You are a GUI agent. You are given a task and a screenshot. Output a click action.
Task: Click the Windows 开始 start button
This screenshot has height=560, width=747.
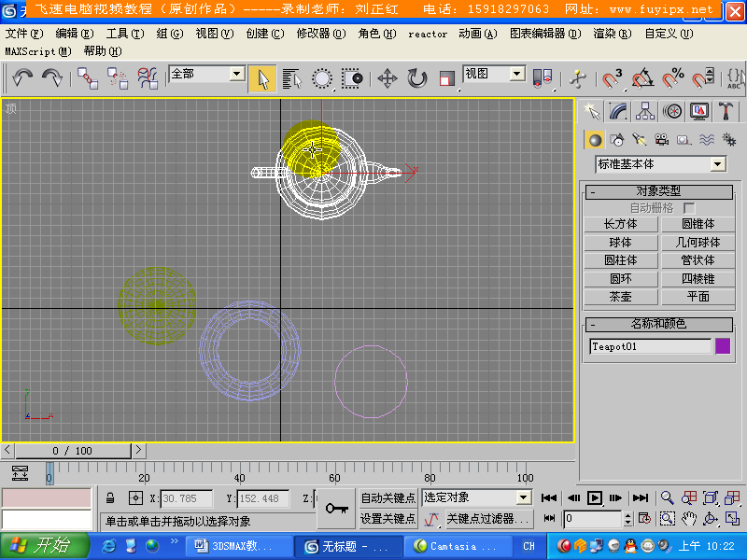[45, 546]
